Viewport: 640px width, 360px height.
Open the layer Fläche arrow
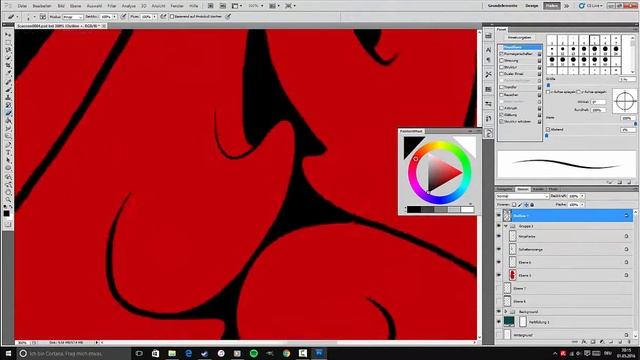click(582, 204)
